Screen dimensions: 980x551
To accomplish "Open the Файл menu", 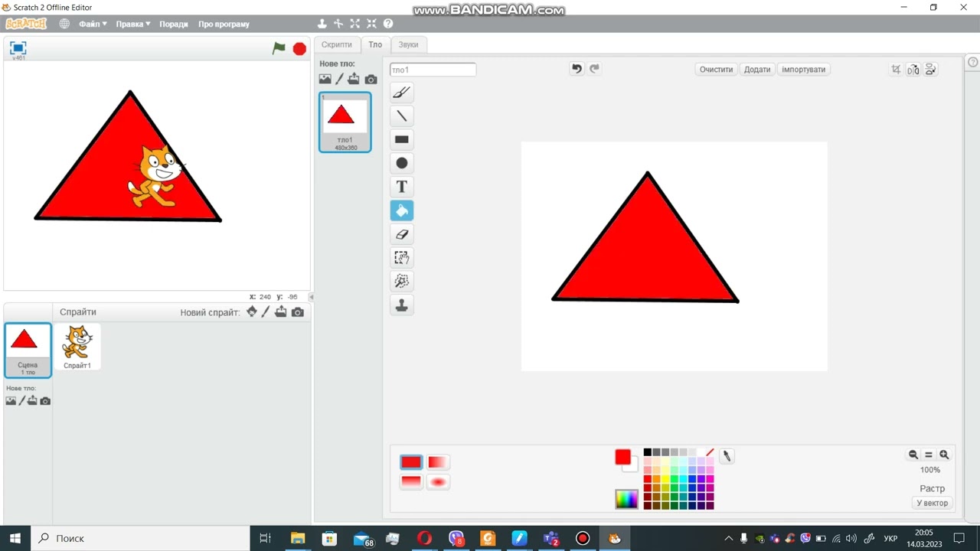I will pos(93,24).
